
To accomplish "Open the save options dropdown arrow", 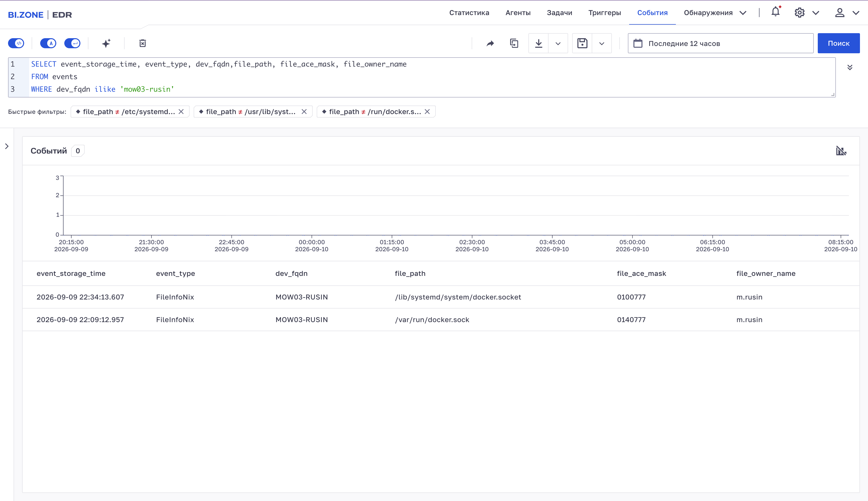I will (602, 43).
